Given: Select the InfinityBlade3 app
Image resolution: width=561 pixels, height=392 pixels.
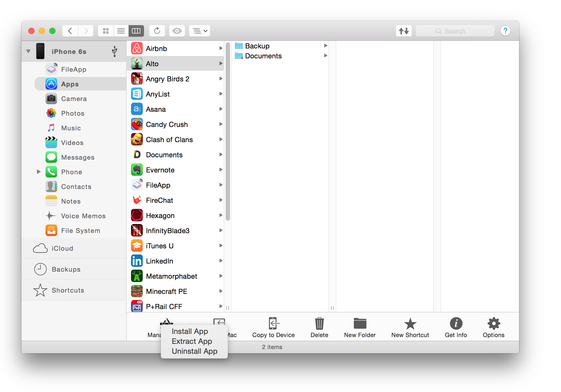Looking at the screenshot, I should 175,231.
